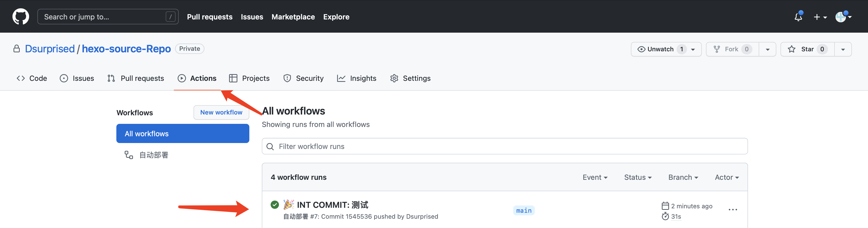
Task: Expand the Status filter dropdown
Action: click(x=638, y=177)
